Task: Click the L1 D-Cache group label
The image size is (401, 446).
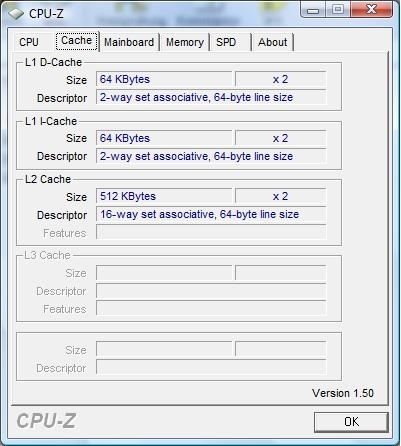Action: pos(53,62)
